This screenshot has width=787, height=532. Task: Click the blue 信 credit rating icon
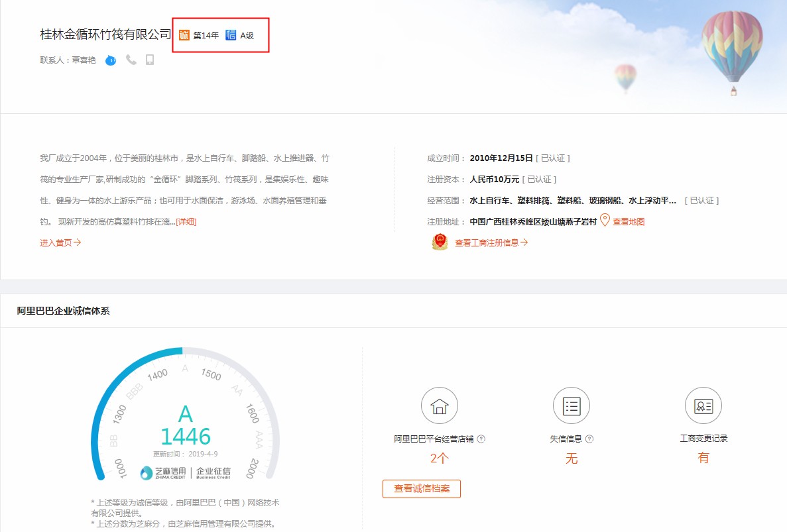pyautogui.click(x=231, y=35)
